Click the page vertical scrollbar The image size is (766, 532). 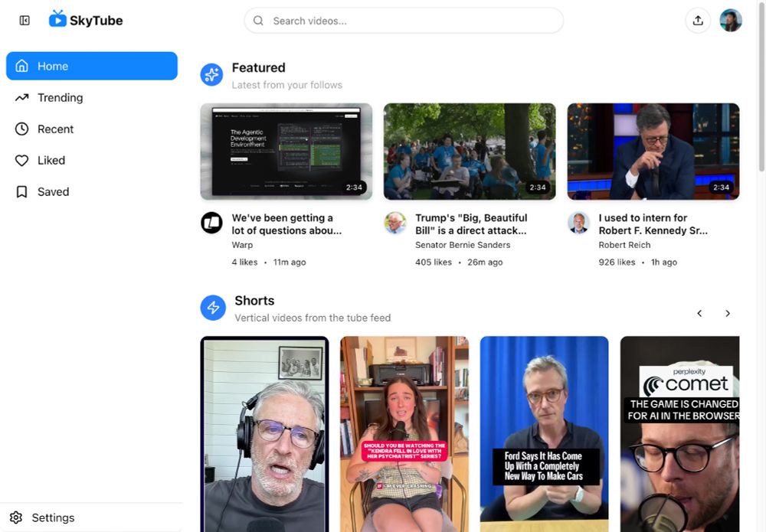point(761,86)
